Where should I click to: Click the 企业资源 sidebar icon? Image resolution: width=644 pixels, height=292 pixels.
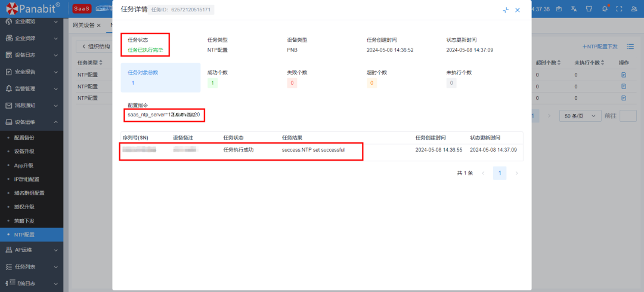pos(8,38)
